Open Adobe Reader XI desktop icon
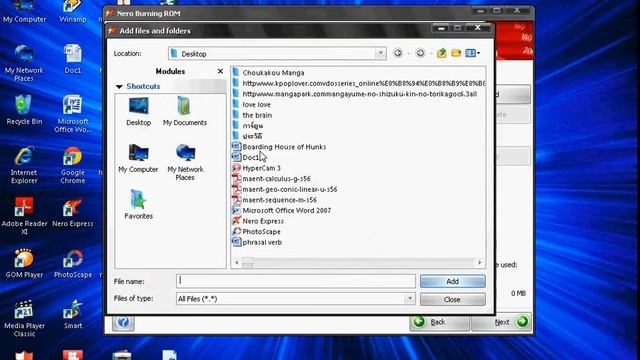Screen dimensions: 640x360 [x=24, y=216]
